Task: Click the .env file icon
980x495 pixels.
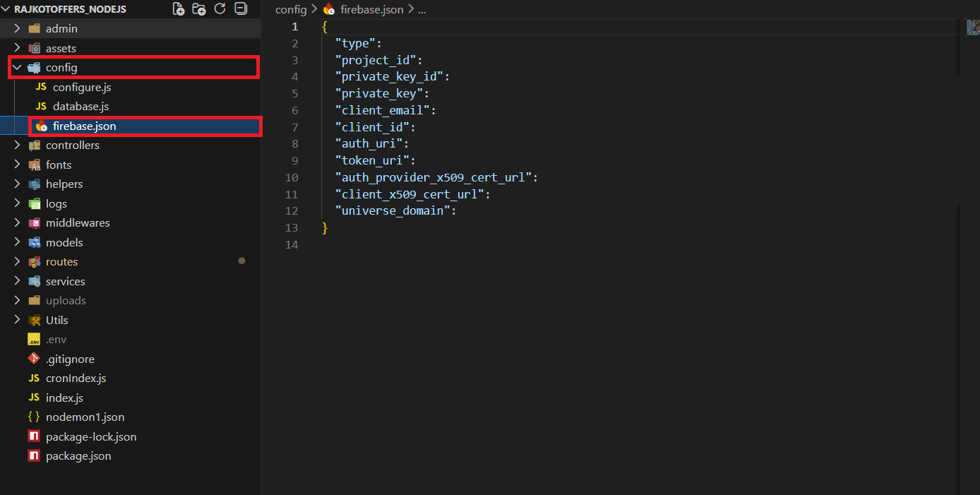Action: coord(34,340)
